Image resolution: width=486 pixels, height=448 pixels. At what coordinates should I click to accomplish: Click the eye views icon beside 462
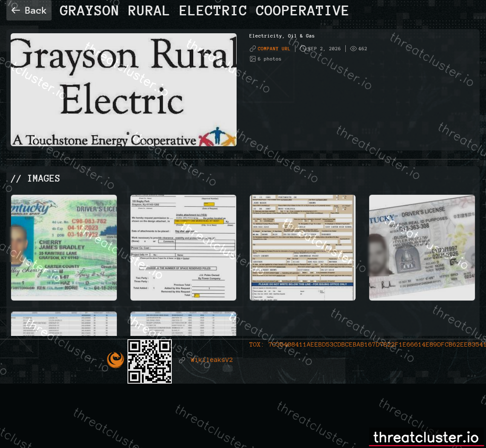pyautogui.click(x=353, y=49)
